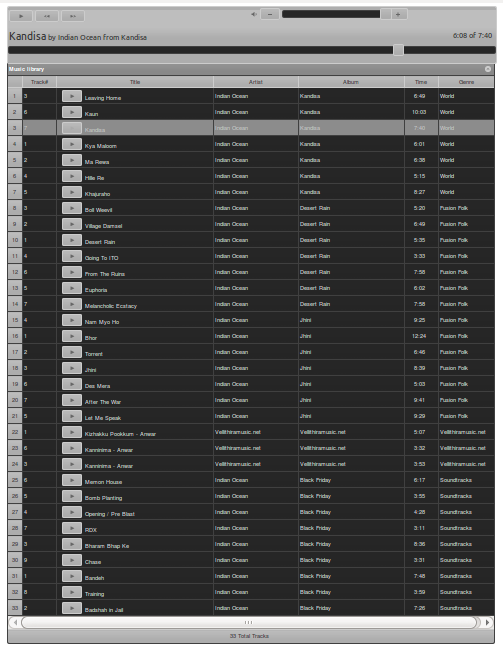Viewport: 503px width, 650px height.
Task: Play the Bomb Planting track
Action: pyautogui.click(x=72, y=496)
